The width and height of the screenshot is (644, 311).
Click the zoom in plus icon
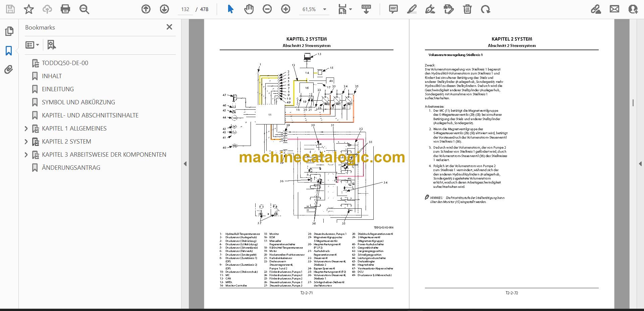click(x=285, y=9)
